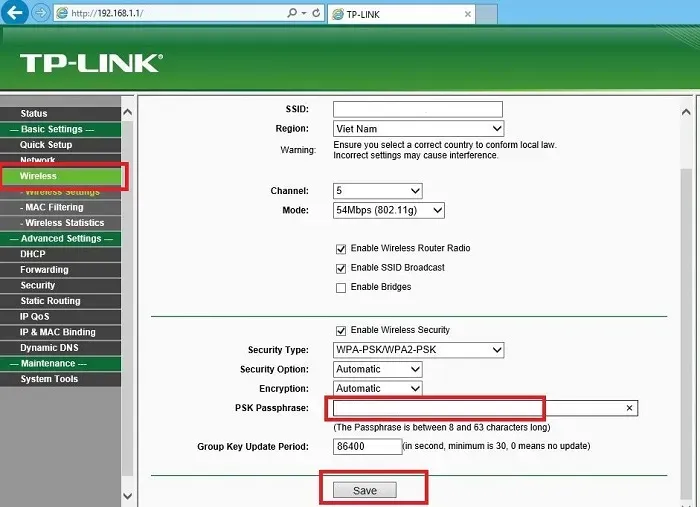Open Forwarding in the sidebar
Screen dimensions: 700x507
pos(60,270)
